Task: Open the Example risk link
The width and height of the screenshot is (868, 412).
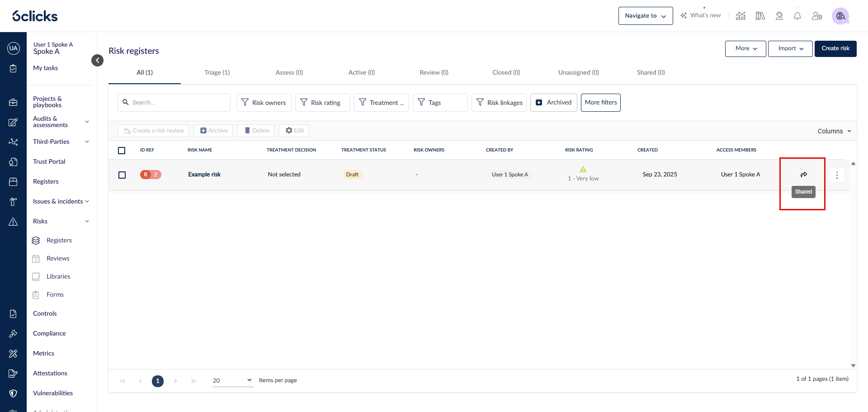Action: pos(204,175)
